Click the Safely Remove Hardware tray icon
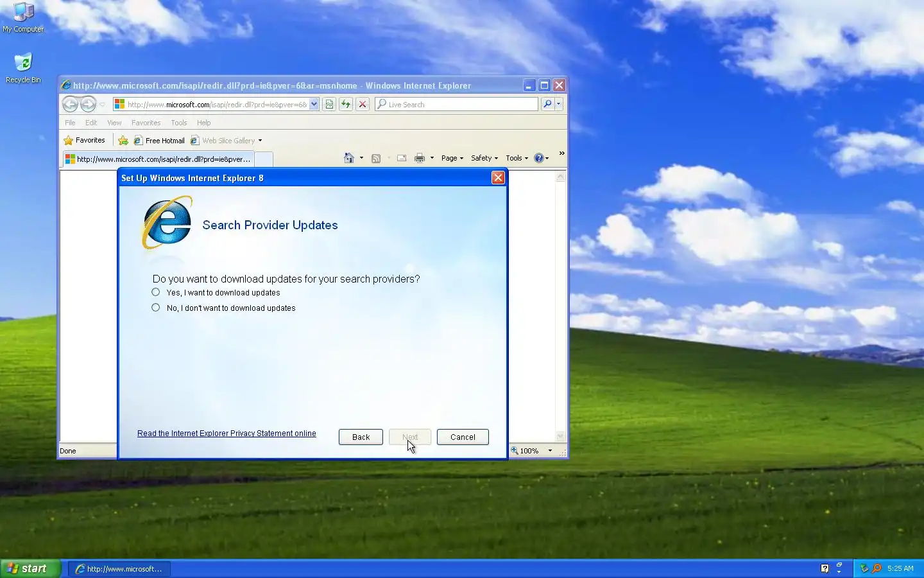924x578 pixels. pyautogui.click(x=864, y=568)
